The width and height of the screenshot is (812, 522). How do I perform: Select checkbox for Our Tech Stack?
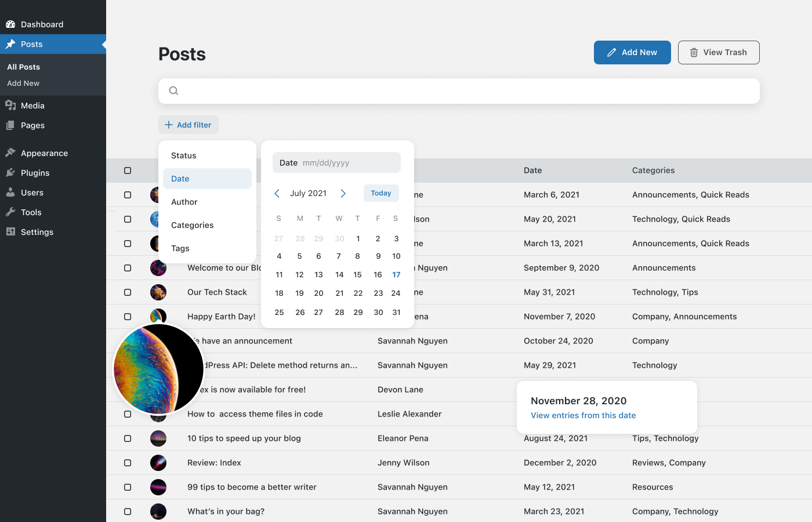click(128, 292)
